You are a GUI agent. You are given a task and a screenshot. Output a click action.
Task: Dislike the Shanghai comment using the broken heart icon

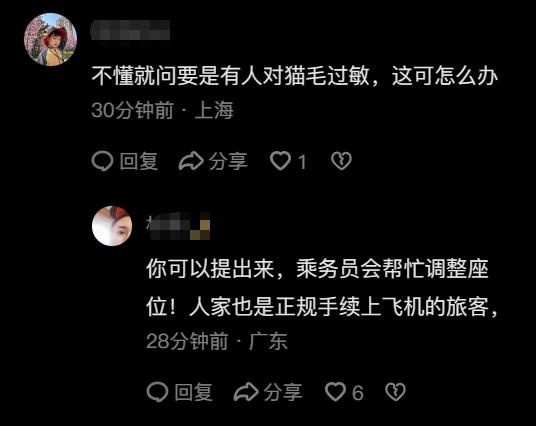(341, 161)
